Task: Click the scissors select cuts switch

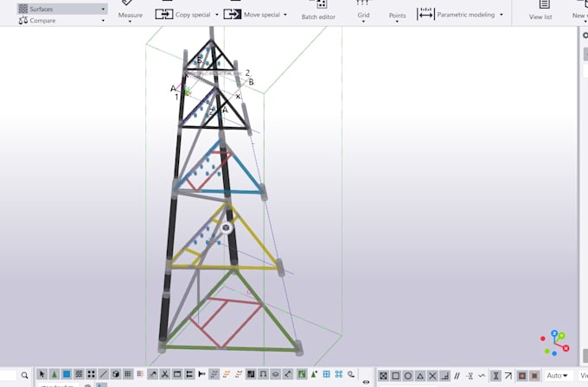Action: pyautogui.click(x=165, y=374)
